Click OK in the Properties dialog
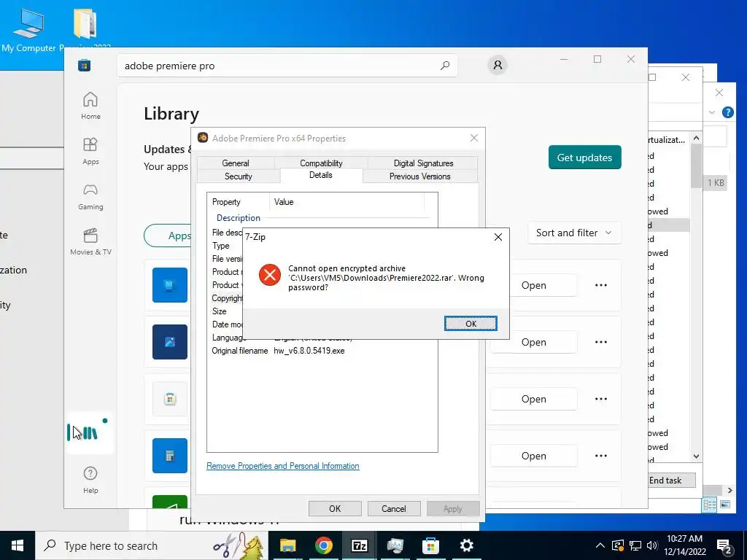The height and width of the screenshot is (560, 747). pyautogui.click(x=335, y=508)
